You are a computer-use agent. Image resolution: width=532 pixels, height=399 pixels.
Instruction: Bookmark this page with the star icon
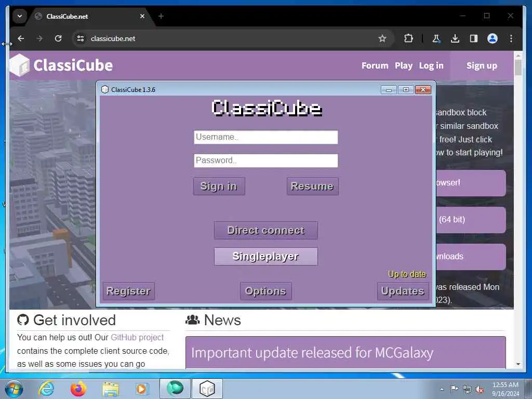pos(382,38)
